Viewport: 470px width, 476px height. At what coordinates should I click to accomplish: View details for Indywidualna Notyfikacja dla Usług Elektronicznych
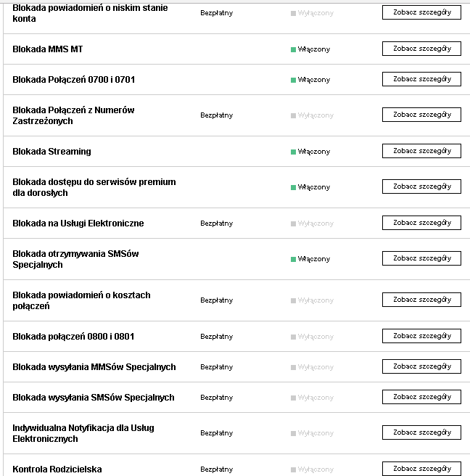coord(421,432)
